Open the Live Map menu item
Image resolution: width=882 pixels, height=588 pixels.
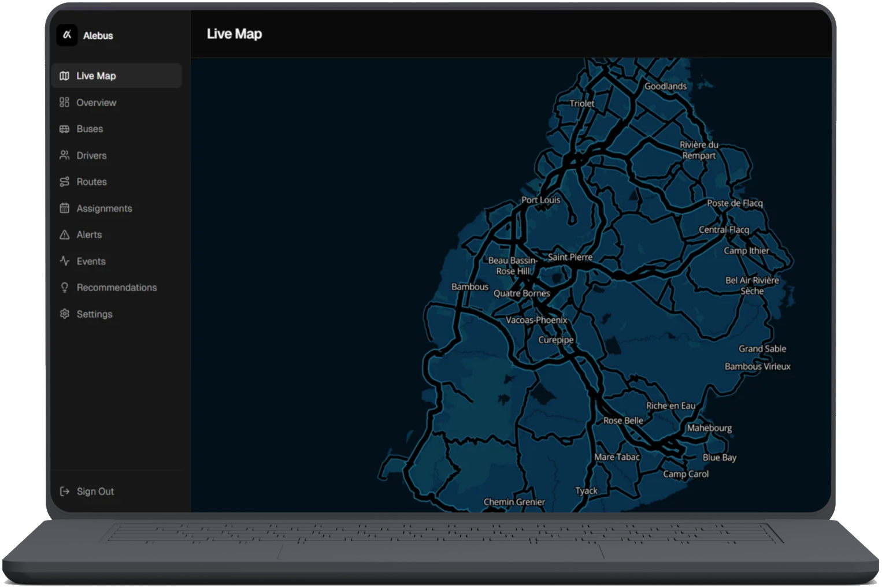click(117, 76)
